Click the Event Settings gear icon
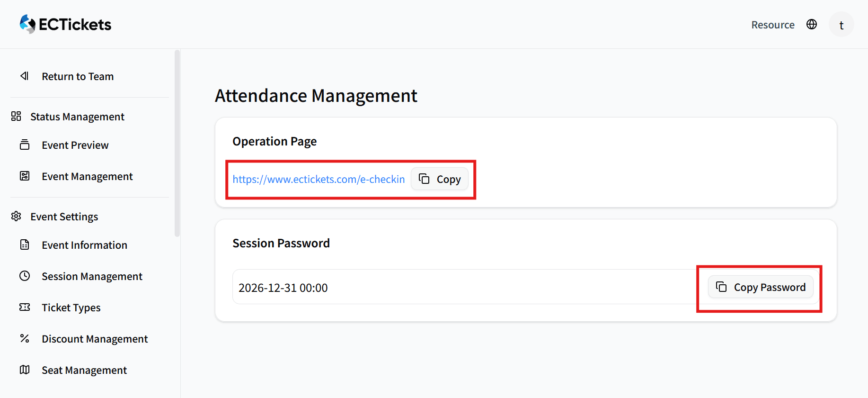The height and width of the screenshot is (398, 868). pyautogui.click(x=16, y=216)
